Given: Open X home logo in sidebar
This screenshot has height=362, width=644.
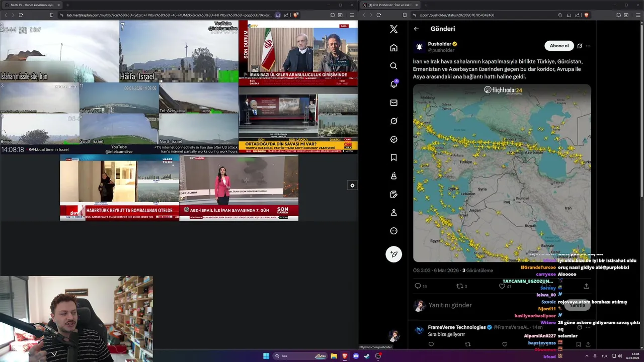Looking at the screenshot, I should 393,29.
